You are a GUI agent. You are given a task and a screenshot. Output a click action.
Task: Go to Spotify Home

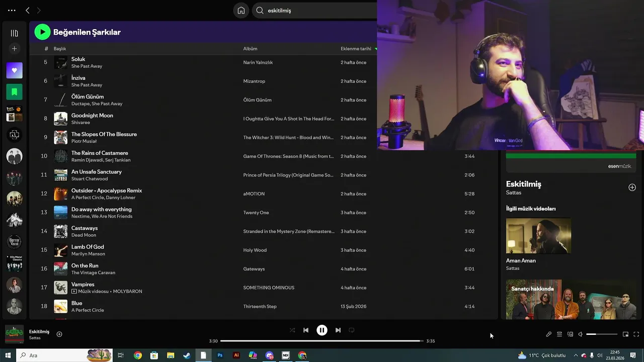coord(241,11)
